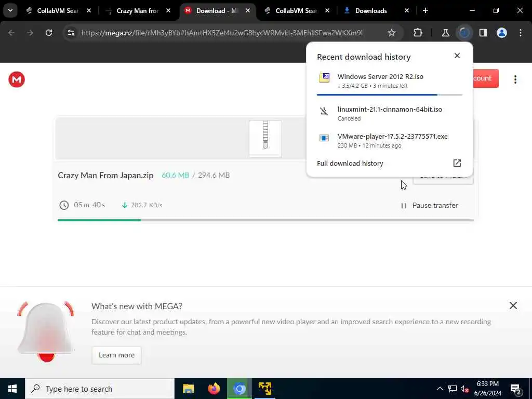Open the notification center icon
Image resolution: width=532 pixels, height=399 pixels.
(516, 390)
